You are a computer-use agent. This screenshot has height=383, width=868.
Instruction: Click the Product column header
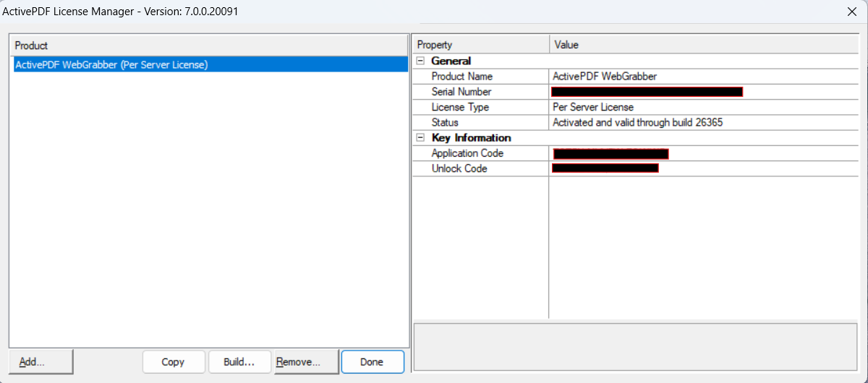210,45
